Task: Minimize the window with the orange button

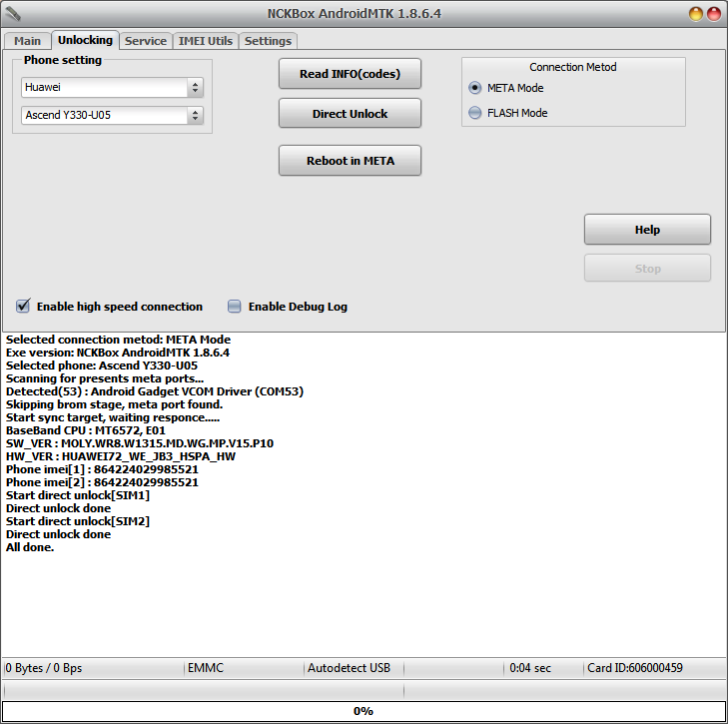Action: (x=696, y=14)
